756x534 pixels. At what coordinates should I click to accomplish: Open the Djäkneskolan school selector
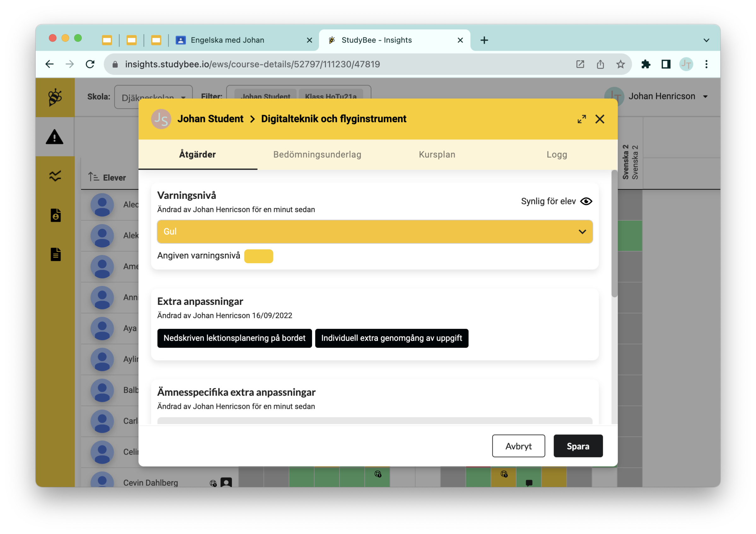153,97
